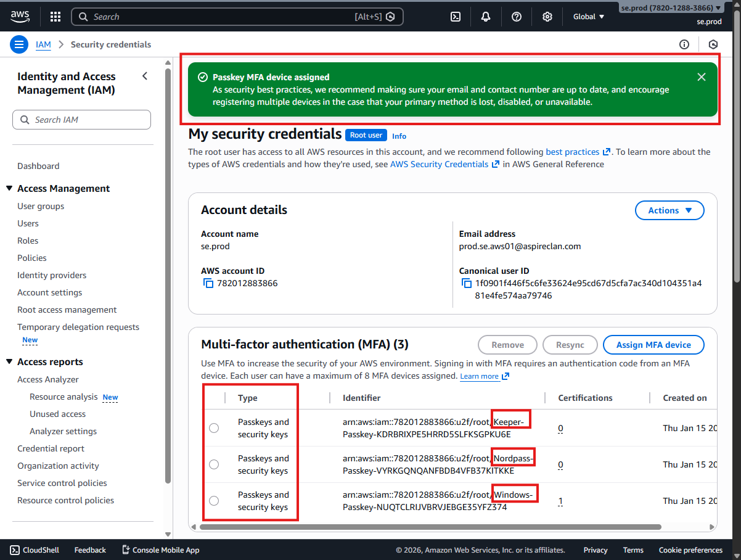Open the Global region dropdown
The height and width of the screenshot is (560, 741).
589,17
